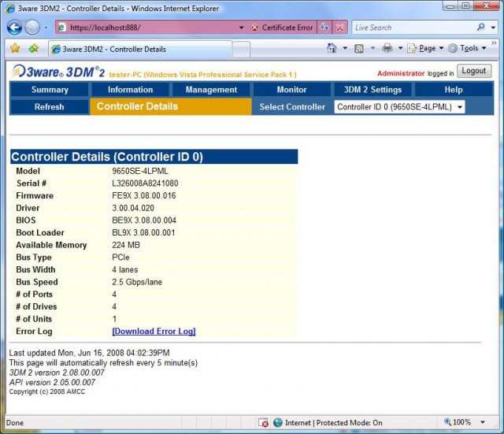Click the browser Forward arrow button
Screen dimensions: 504x434
coord(32,28)
